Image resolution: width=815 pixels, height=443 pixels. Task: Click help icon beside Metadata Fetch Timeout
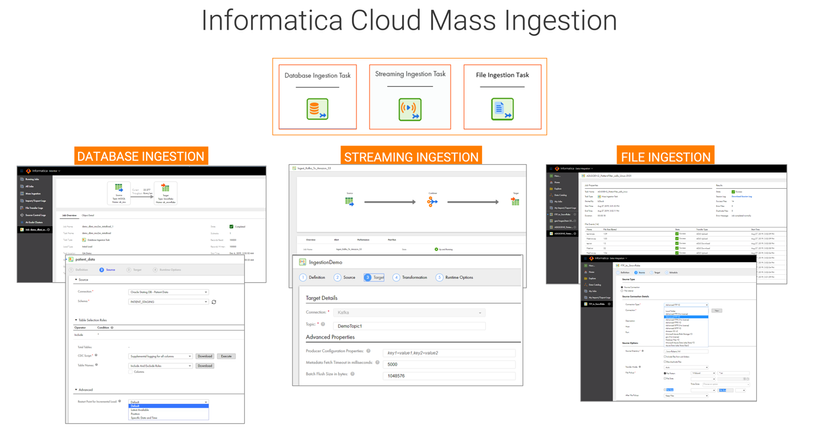[377, 362]
